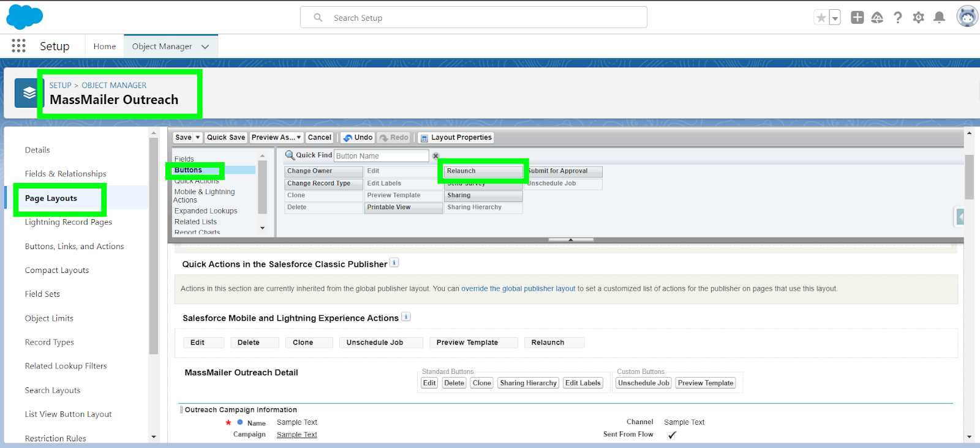This screenshot has width=980, height=448.
Task: Click the Salesforce cloud logo
Action: [x=24, y=17]
